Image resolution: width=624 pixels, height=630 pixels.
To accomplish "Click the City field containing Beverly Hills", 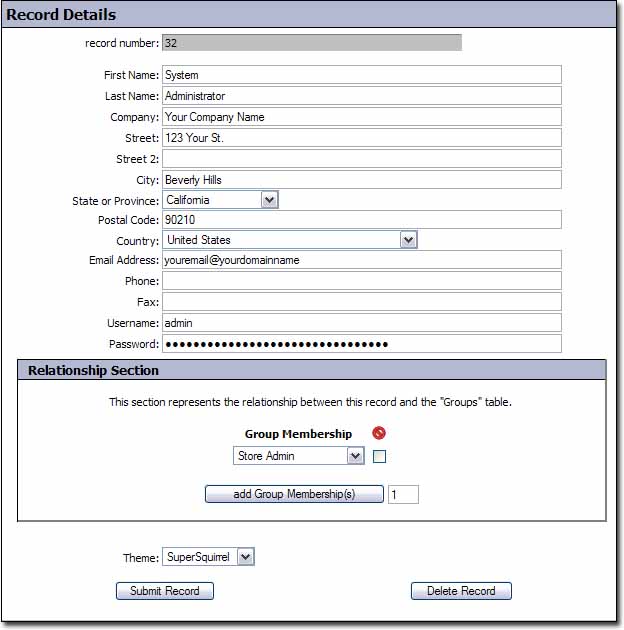I will [x=361, y=180].
